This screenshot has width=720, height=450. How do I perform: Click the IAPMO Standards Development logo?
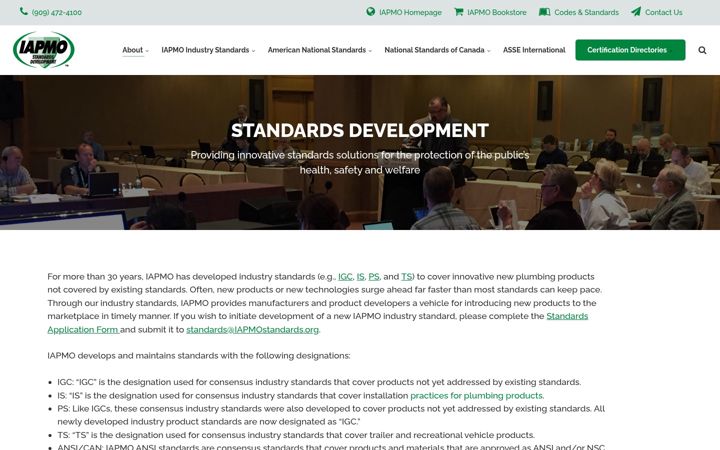click(44, 50)
